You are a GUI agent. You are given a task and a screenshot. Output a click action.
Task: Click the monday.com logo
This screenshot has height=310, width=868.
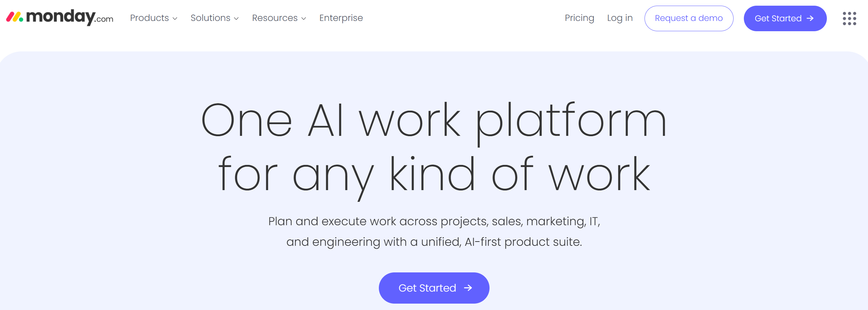60,18
